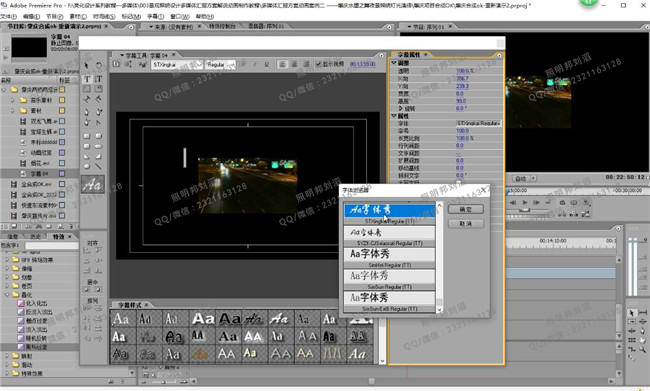The image size is (650, 391).
Task: Select the SimHei Regular font preview
Action: click(x=389, y=257)
